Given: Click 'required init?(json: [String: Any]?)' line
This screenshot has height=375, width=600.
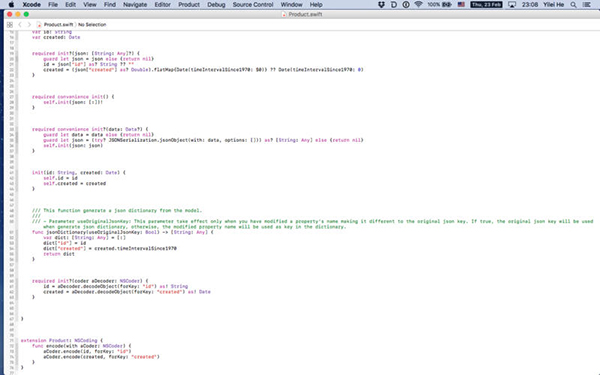Looking at the screenshot, I should [86, 53].
